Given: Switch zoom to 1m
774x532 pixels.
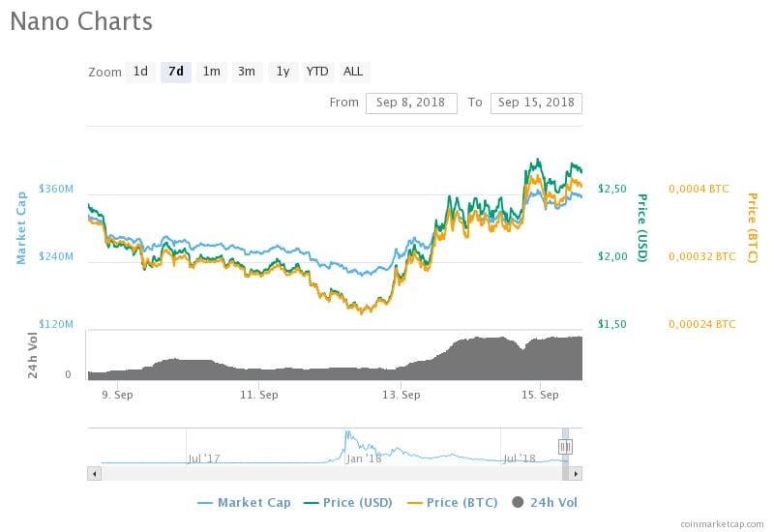Looking at the screenshot, I should pos(212,72).
